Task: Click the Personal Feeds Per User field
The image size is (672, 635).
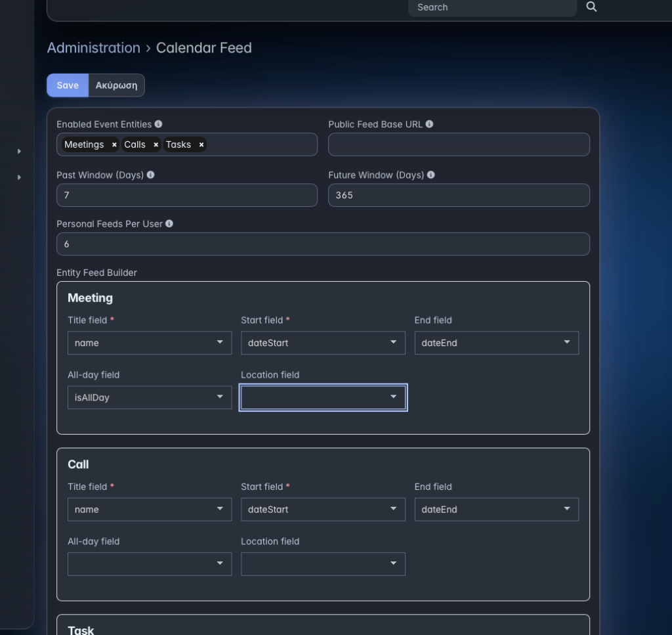Action: (x=323, y=244)
